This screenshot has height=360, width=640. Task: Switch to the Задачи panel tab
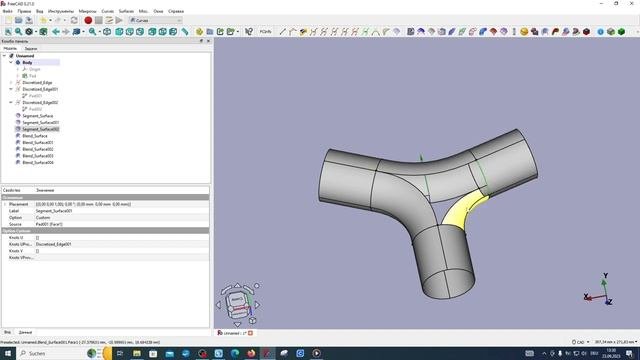click(x=31, y=49)
